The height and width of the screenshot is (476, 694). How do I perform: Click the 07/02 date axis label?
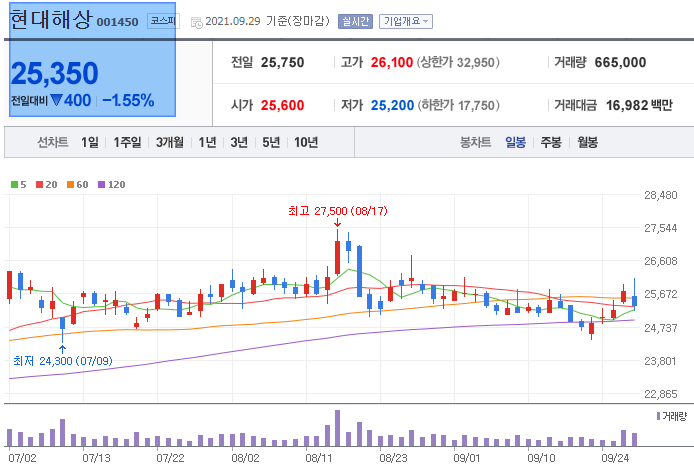pos(22,458)
